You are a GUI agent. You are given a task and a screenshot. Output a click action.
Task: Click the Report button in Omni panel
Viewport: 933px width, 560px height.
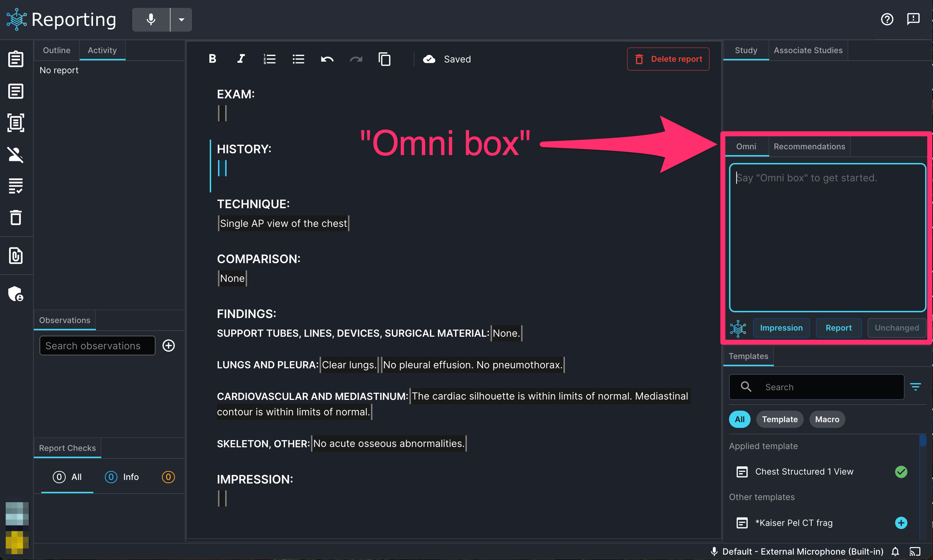point(839,328)
